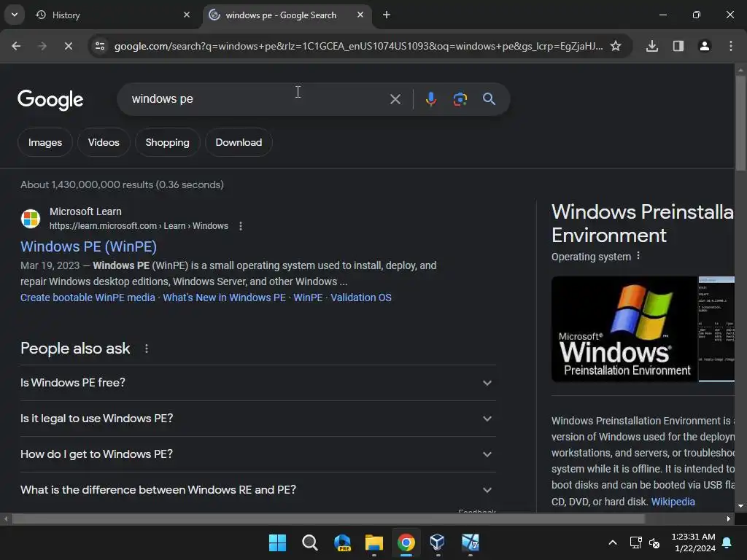Open the tab search dropdown arrow
The width and height of the screenshot is (747, 560).
pyautogui.click(x=15, y=15)
